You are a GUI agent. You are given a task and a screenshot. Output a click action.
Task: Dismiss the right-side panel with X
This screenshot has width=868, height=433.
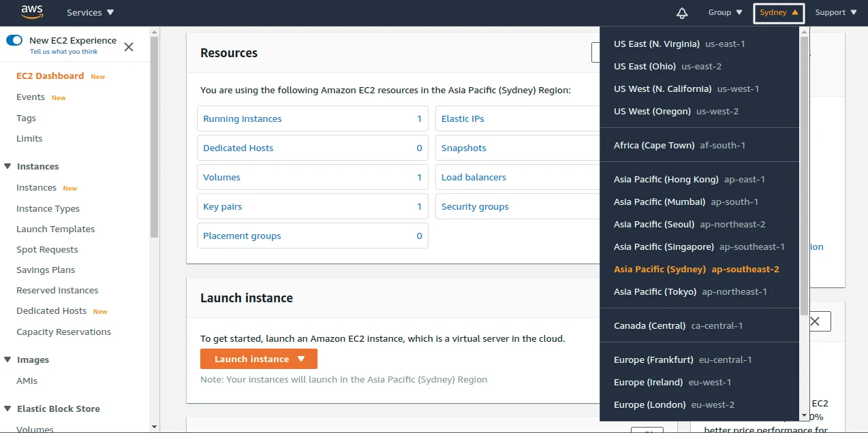pos(814,321)
